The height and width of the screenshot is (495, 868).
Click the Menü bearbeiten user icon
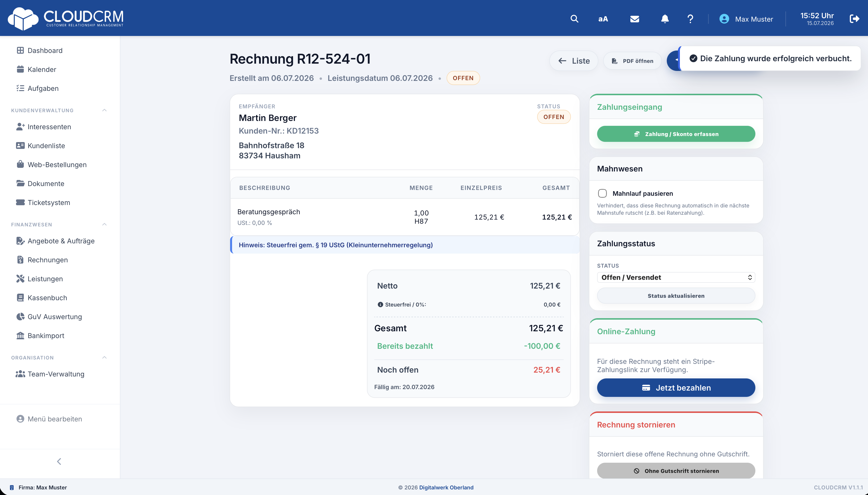20,419
